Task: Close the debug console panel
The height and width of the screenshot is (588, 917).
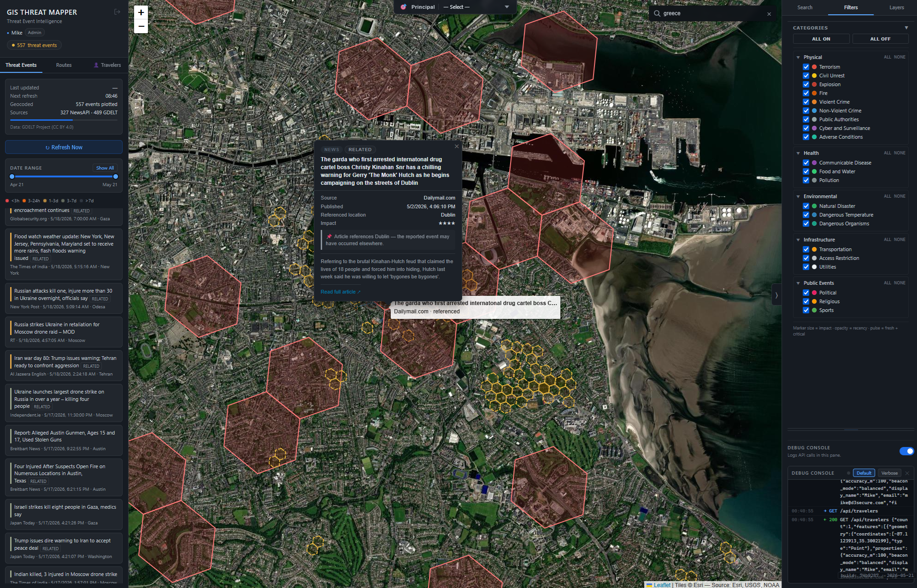Action: point(907,473)
